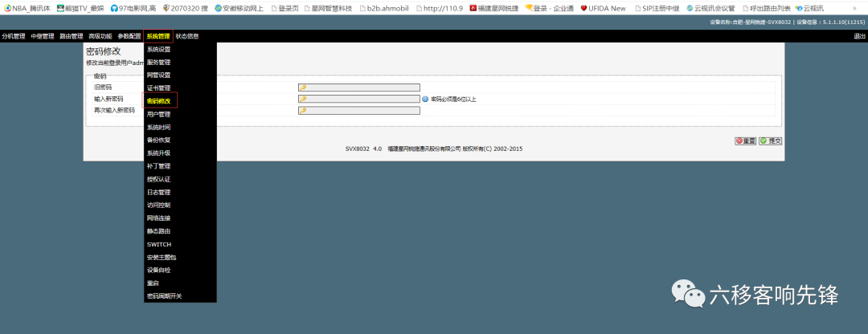This screenshot has width=868, height=334.
Task: Open the NBA_腾讯体 bookmark
Action: 27,8
